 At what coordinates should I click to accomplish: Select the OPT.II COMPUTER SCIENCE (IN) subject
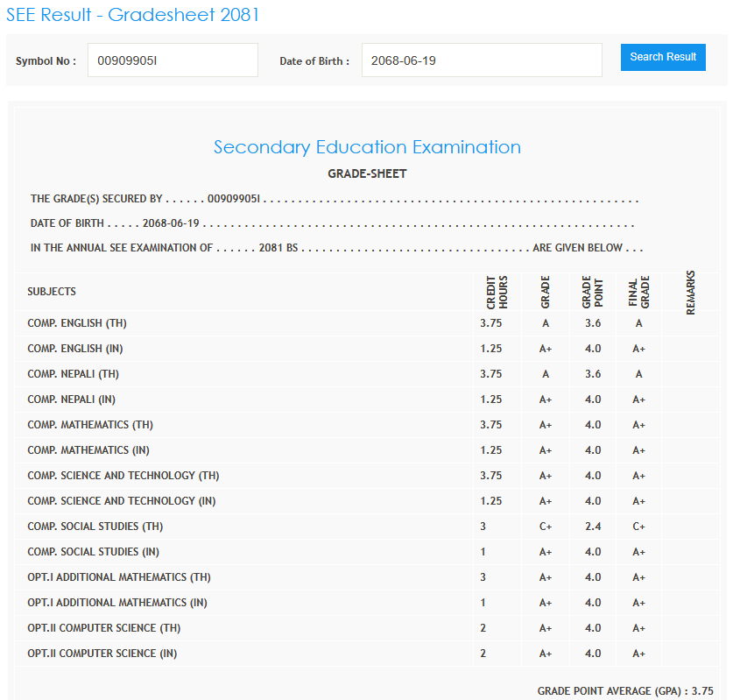[105, 654]
